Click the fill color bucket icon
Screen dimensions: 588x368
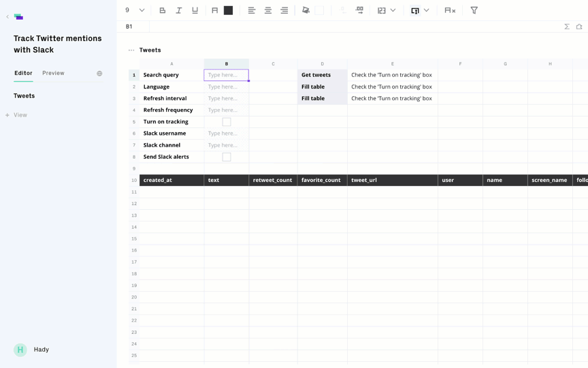coord(306,10)
